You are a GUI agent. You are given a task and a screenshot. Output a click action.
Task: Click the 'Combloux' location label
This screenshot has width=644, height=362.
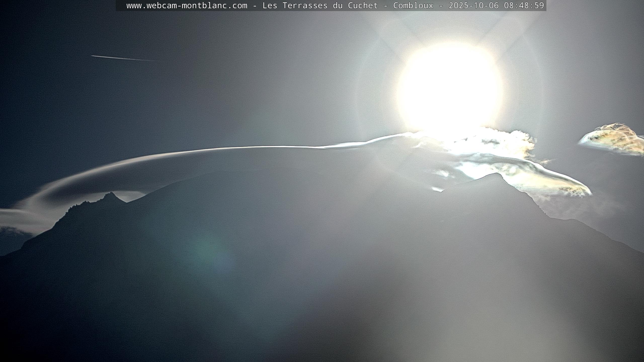click(413, 6)
